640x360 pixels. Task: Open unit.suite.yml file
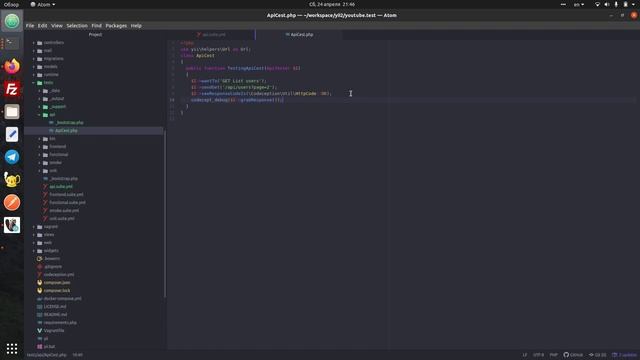[x=62, y=218]
